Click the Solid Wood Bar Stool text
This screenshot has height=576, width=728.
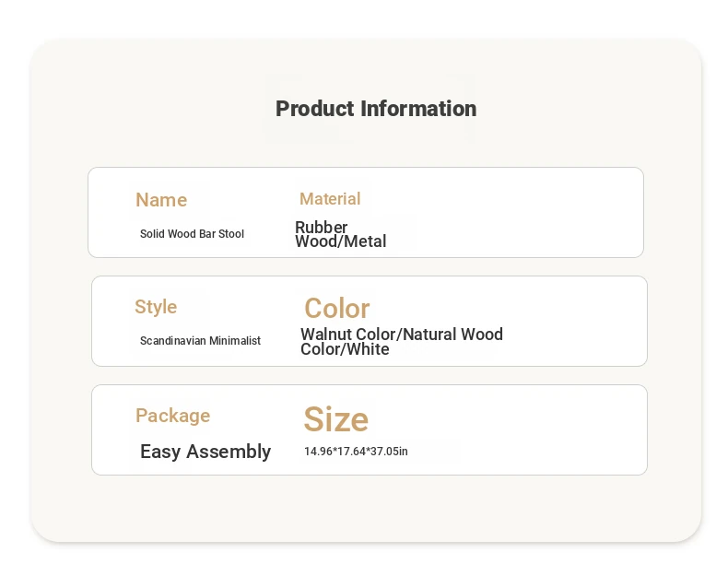pyautogui.click(x=192, y=234)
